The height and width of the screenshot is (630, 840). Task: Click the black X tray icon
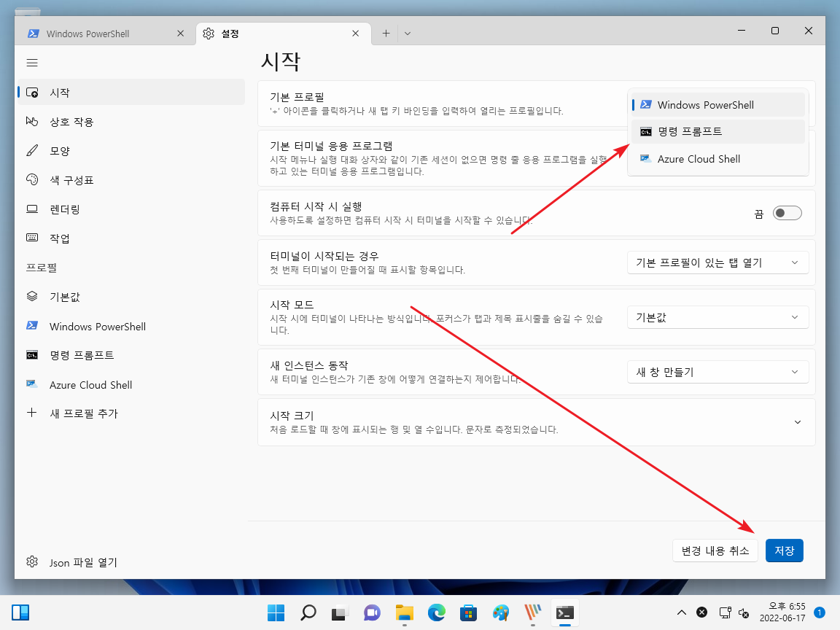701,612
